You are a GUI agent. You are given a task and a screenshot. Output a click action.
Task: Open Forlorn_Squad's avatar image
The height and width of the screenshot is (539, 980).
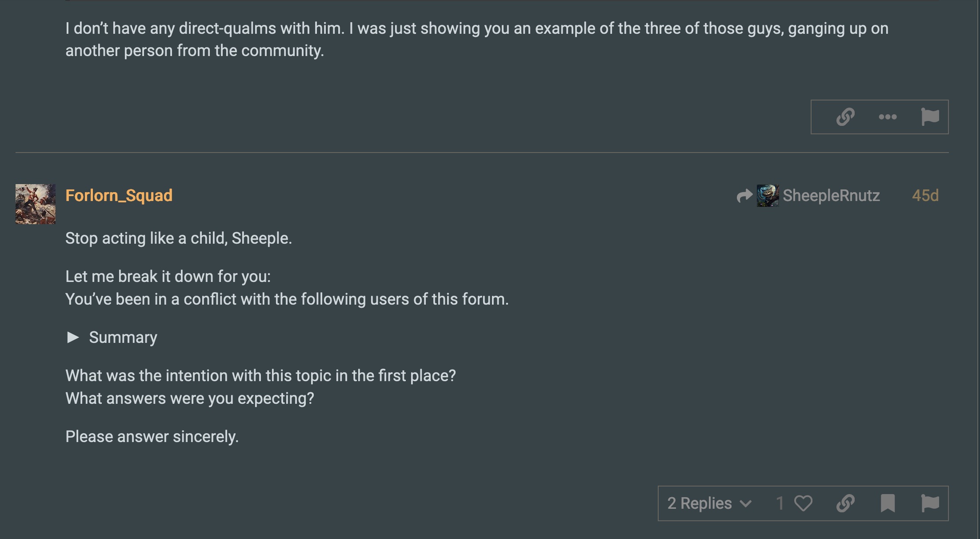coord(36,204)
